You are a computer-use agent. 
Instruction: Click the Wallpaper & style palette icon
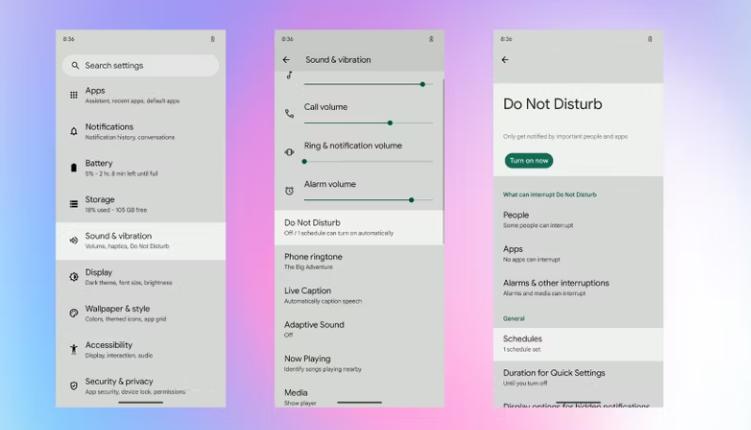(74, 313)
